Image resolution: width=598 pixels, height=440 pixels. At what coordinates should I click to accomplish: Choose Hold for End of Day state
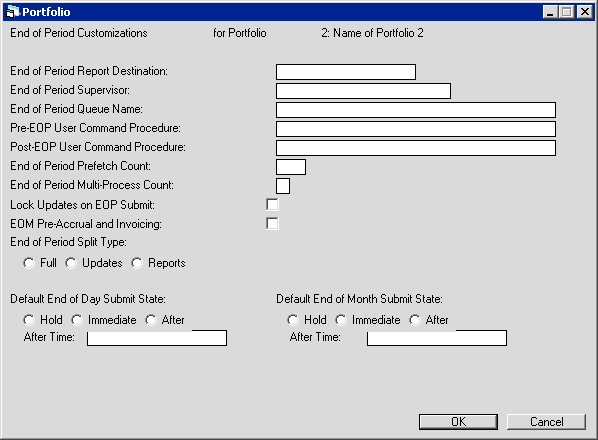tap(29, 320)
